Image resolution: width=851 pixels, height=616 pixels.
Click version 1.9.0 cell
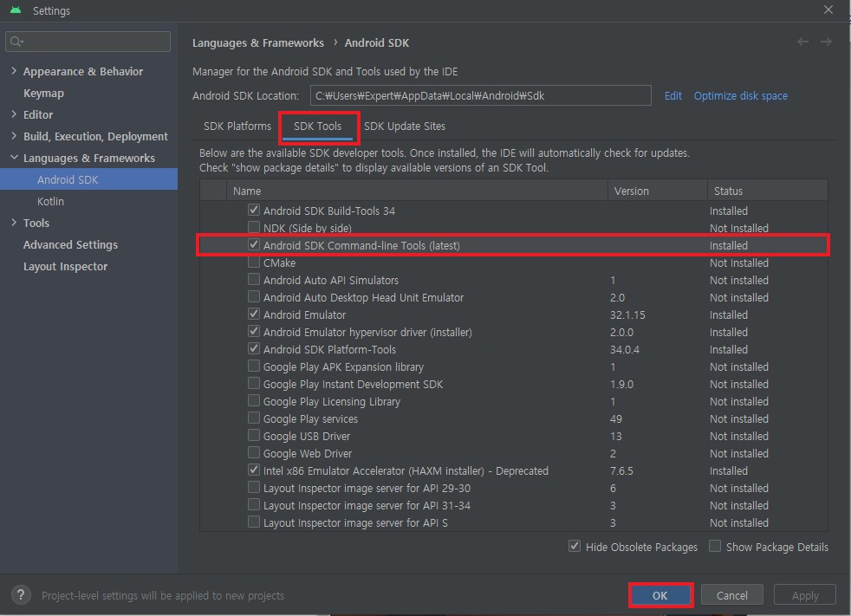pyautogui.click(x=621, y=385)
